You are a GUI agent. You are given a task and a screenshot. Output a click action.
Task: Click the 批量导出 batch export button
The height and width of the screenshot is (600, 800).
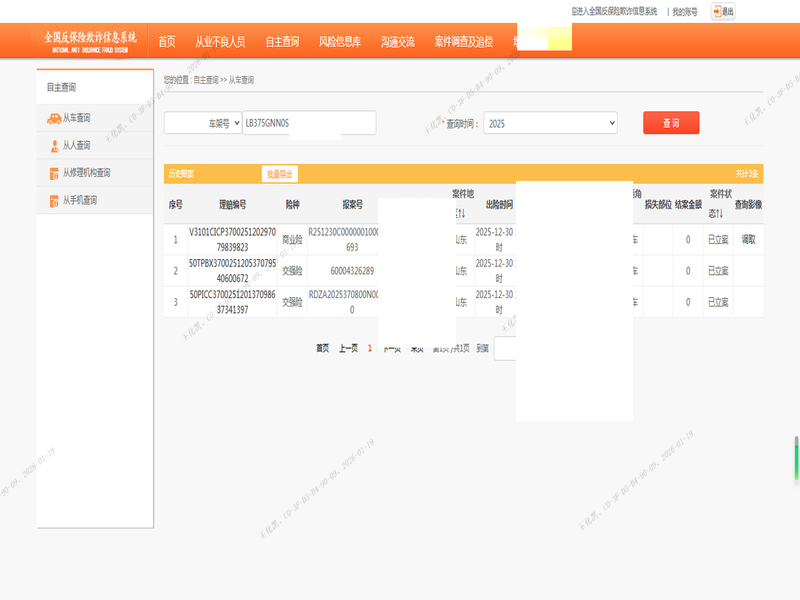pyautogui.click(x=279, y=174)
